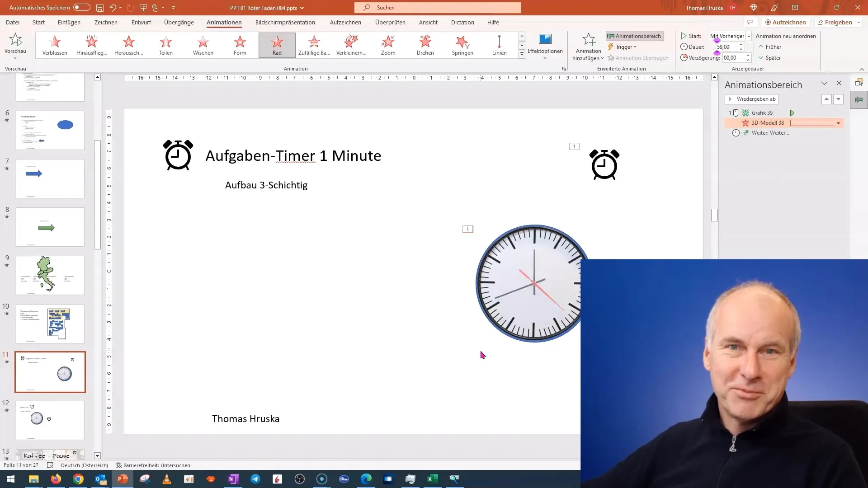Open Animationsbereich pane options chevron
Image resolution: width=868 pixels, height=488 pixels.
tap(824, 84)
